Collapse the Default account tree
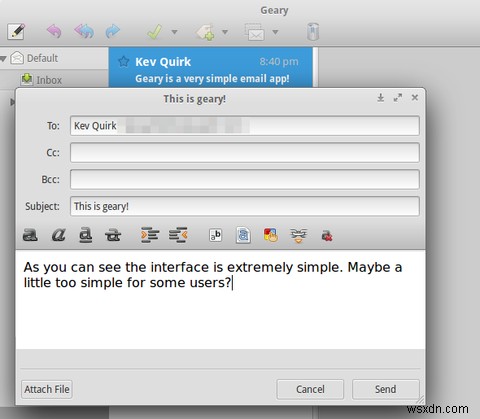This screenshot has width=480, height=419. pyautogui.click(x=3, y=59)
